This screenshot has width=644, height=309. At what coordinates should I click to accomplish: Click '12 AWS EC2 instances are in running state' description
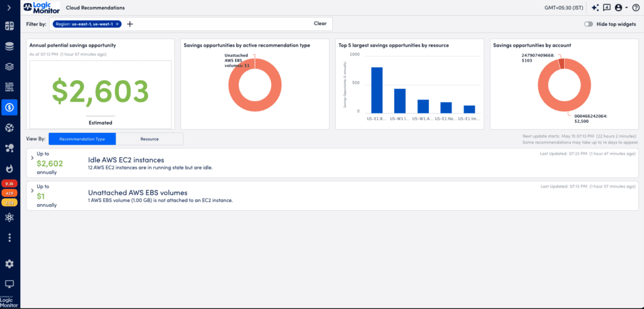150,168
